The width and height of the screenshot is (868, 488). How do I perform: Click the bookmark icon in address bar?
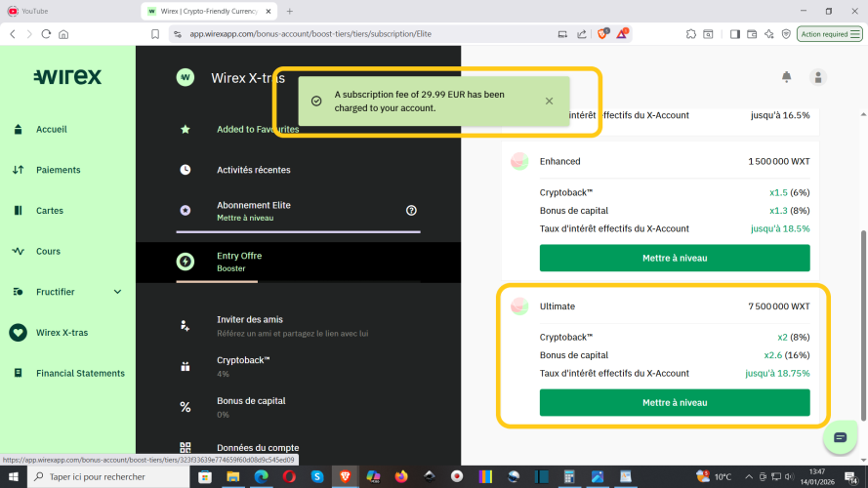click(x=155, y=33)
